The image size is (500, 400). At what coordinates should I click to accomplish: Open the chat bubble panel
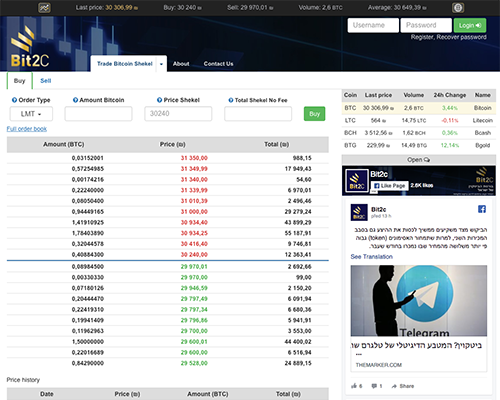[419, 160]
